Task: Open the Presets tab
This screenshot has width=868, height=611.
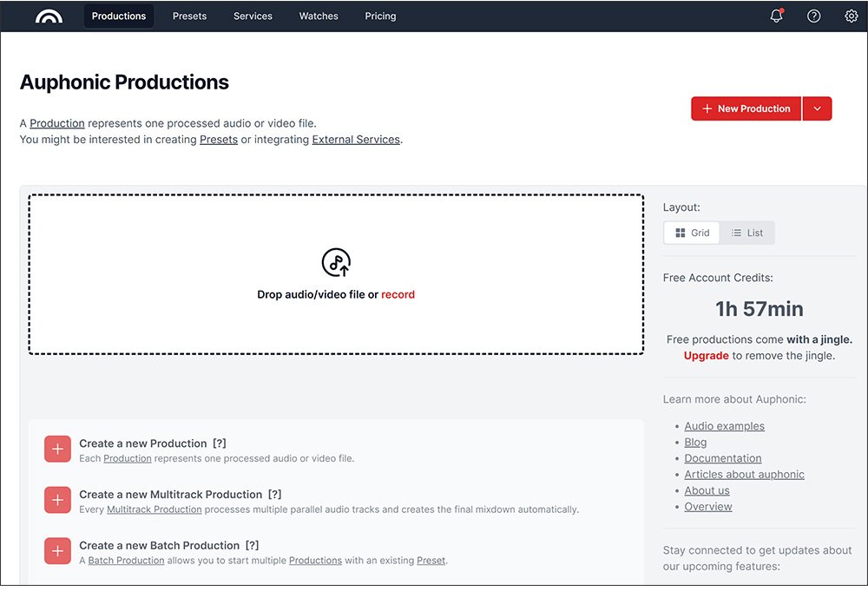Action: click(189, 16)
